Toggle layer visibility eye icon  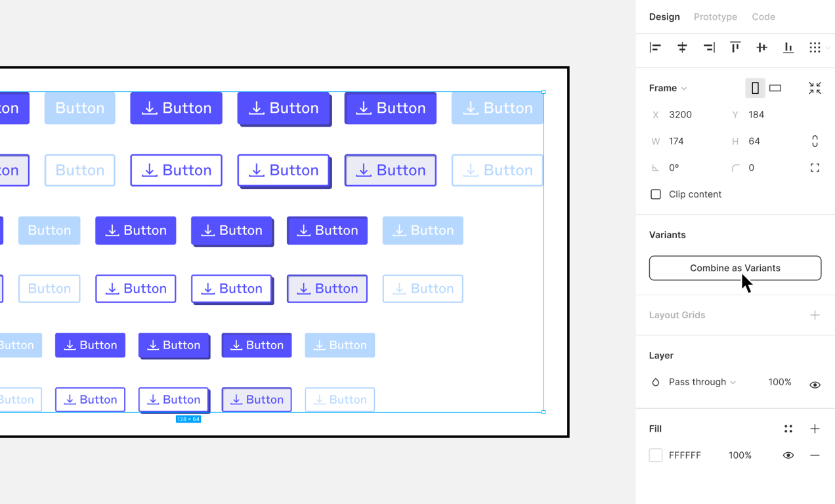(815, 385)
